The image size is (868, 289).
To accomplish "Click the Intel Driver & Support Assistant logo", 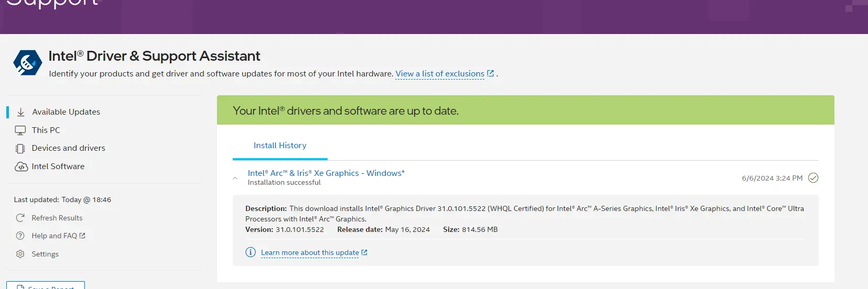I will coord(27,63).
